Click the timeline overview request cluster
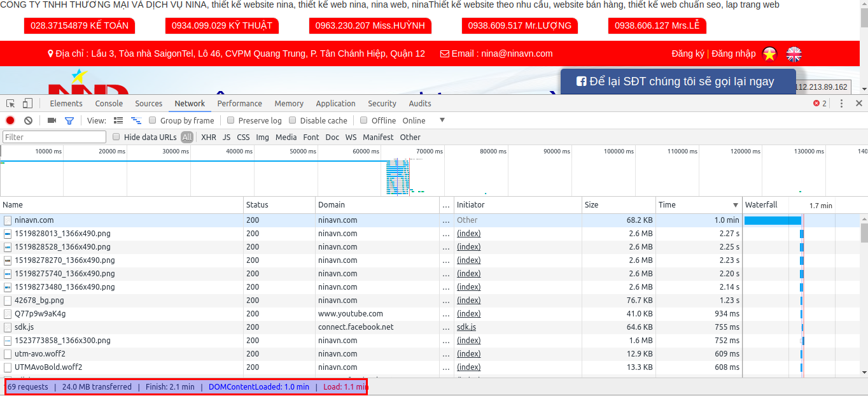 [398, 176]
